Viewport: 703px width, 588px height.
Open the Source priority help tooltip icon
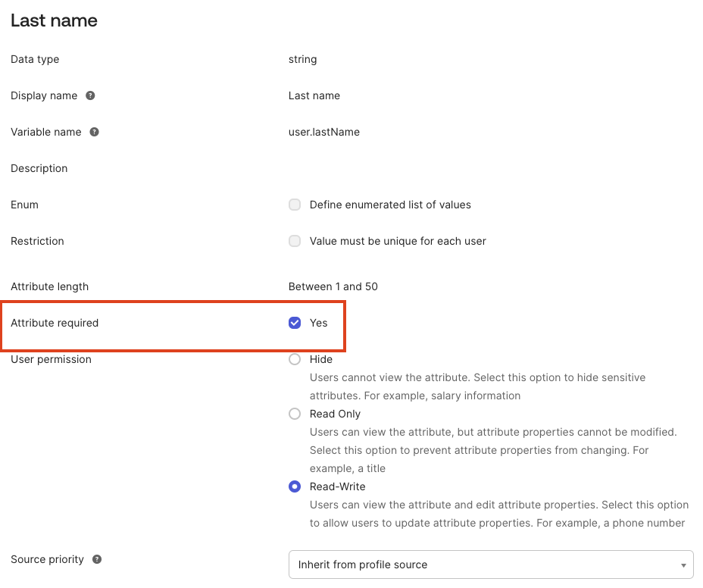pos(97,559)
